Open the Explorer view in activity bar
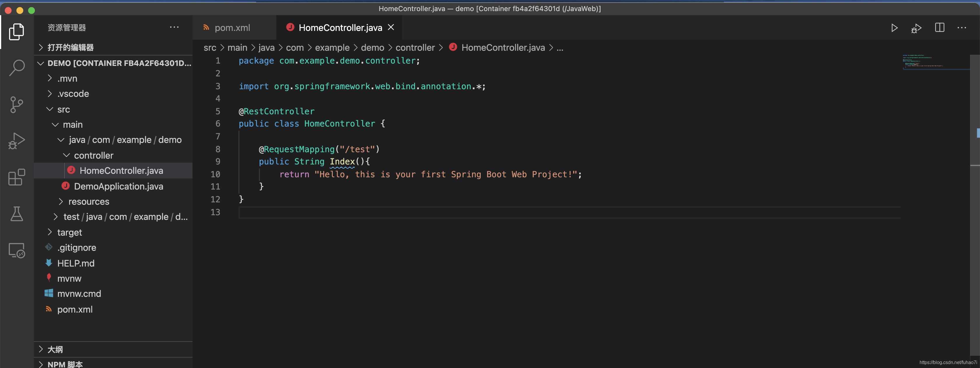The width and height of the screenshot is (980, 368). 16,31
